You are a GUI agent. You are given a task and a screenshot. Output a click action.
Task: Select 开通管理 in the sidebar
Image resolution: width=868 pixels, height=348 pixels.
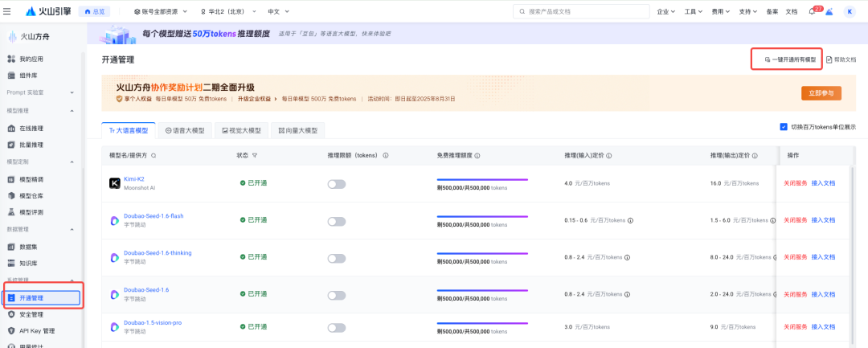pos(42,297)
